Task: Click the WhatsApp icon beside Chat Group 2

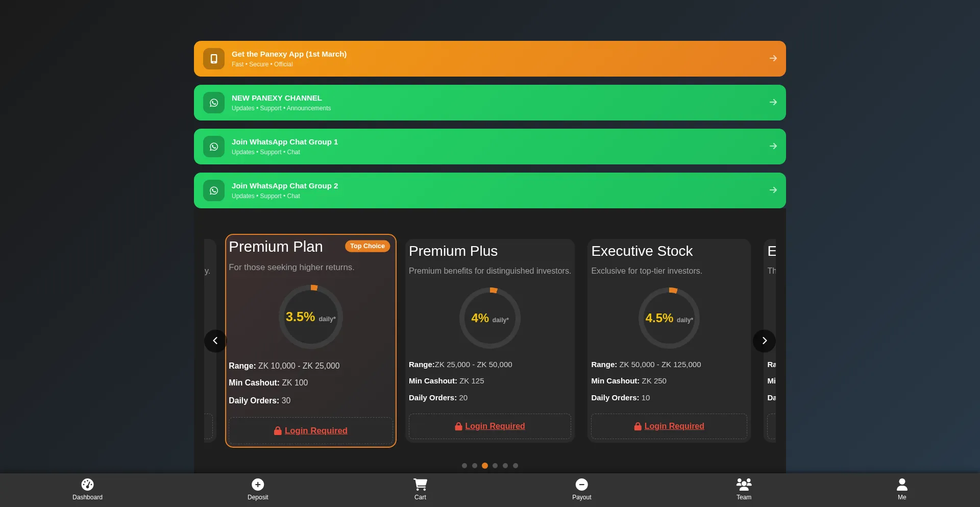Action: click(214, 190)
